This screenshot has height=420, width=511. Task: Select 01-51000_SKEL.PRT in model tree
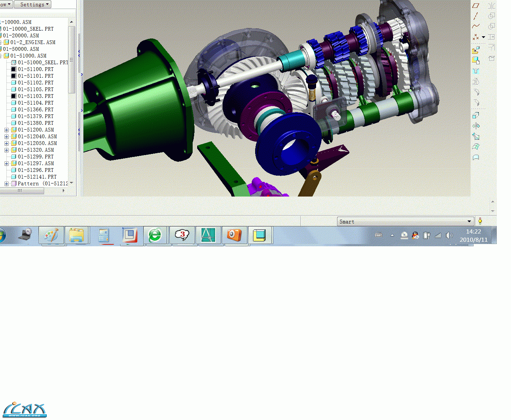pos(43,62)
